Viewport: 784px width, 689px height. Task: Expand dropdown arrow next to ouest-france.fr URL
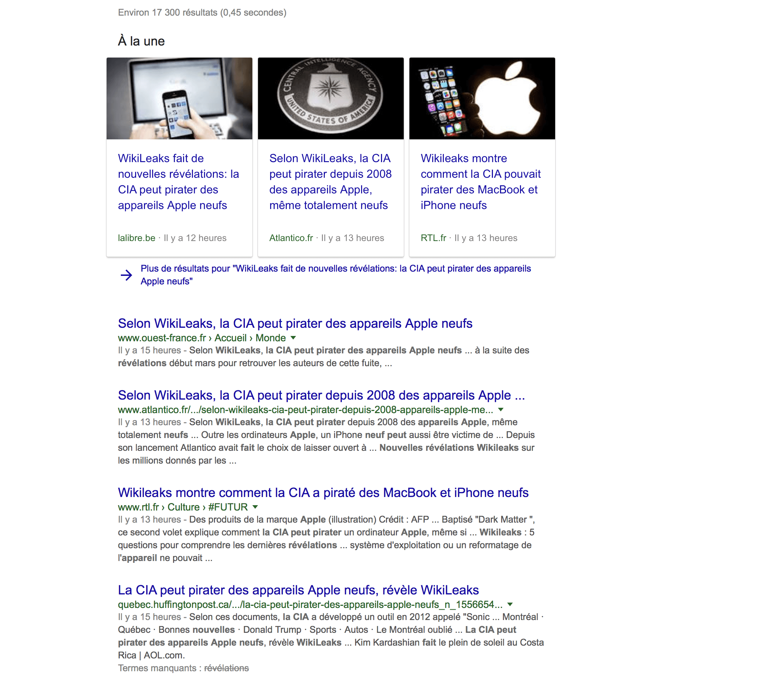coord(294,338)
